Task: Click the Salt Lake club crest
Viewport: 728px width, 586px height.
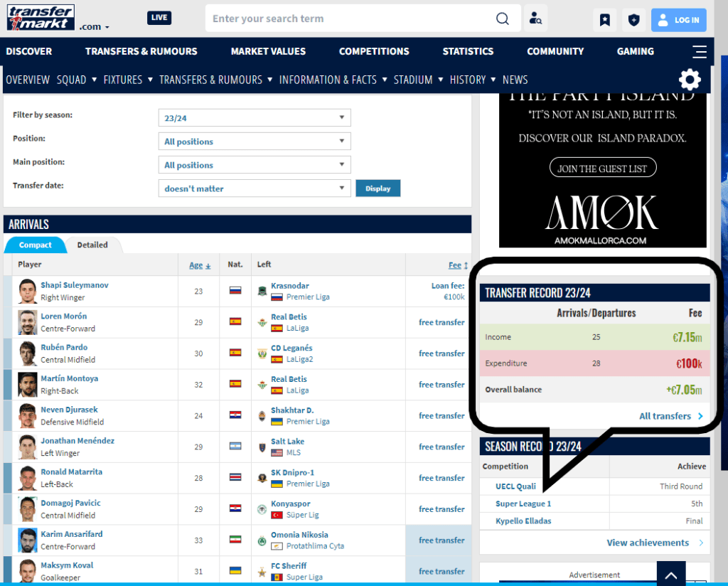Action: coord(262,447)
